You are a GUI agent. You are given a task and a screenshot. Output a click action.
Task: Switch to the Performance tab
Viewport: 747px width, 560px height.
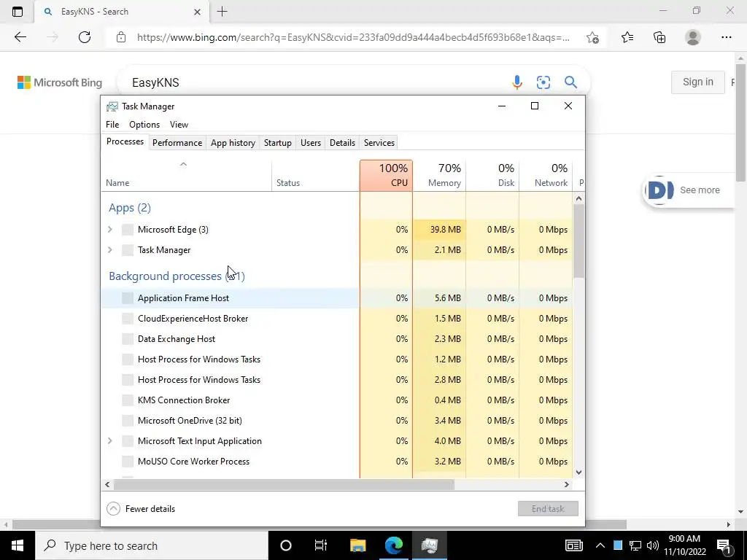[x=177, y=143]
